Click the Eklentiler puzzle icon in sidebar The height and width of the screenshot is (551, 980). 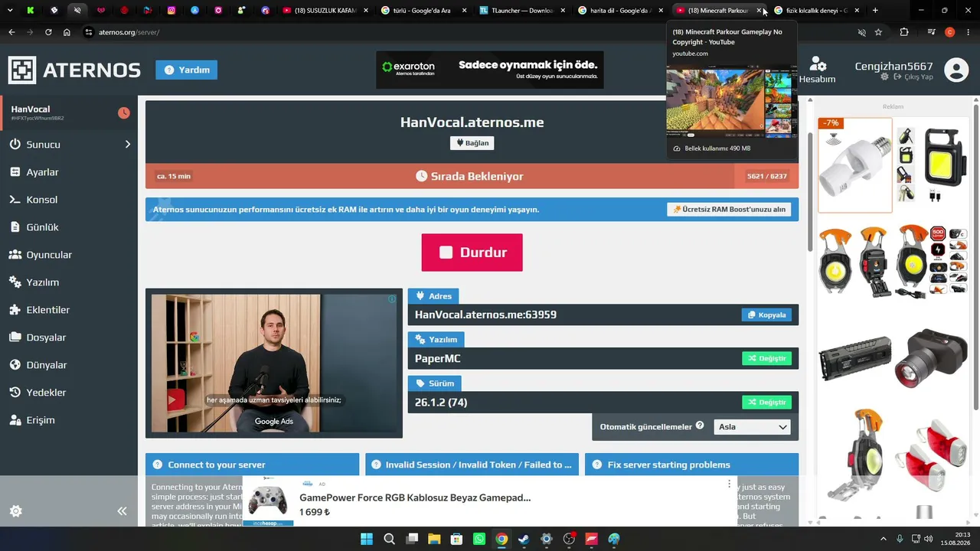15,310
